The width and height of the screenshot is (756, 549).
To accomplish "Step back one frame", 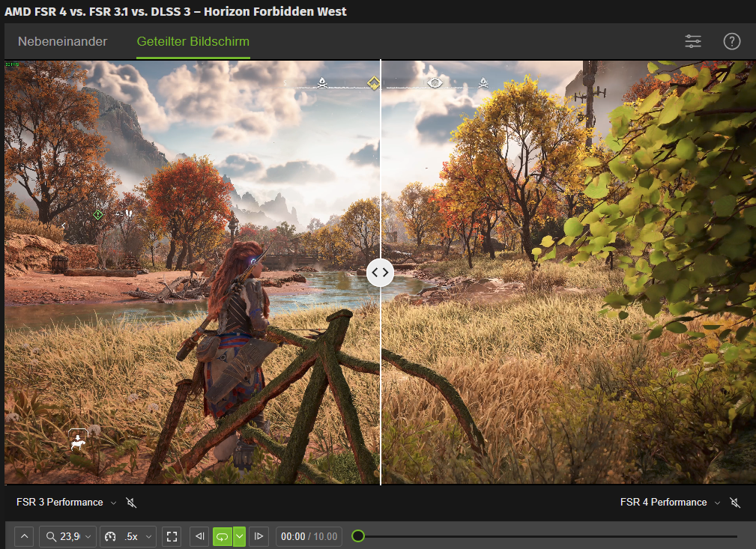I will 199,536.
